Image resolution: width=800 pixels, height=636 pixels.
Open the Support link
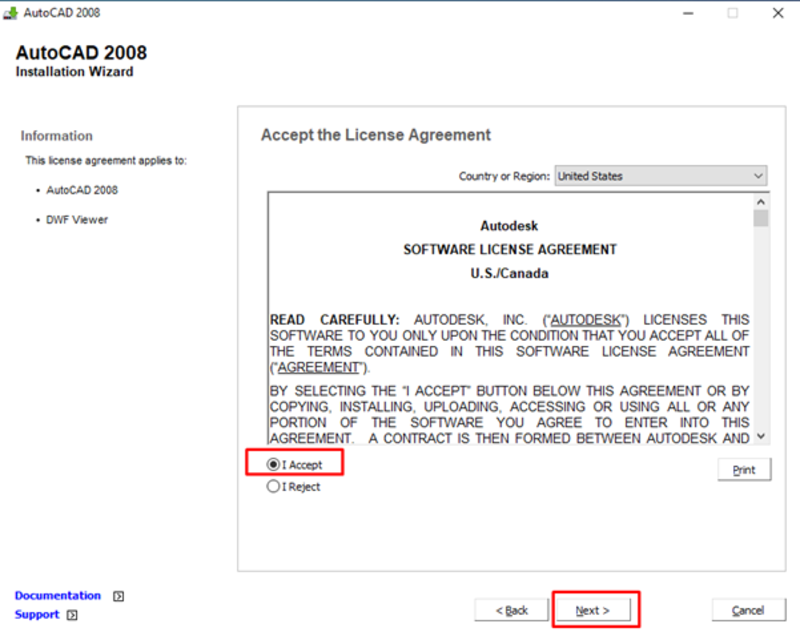click(x=37, y=614)
